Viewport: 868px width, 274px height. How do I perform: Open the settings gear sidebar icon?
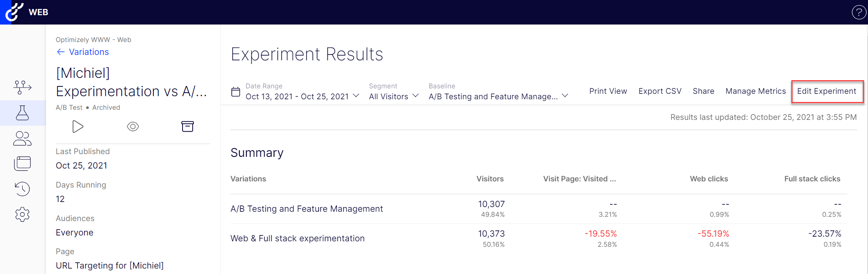[x=22, y=214]
